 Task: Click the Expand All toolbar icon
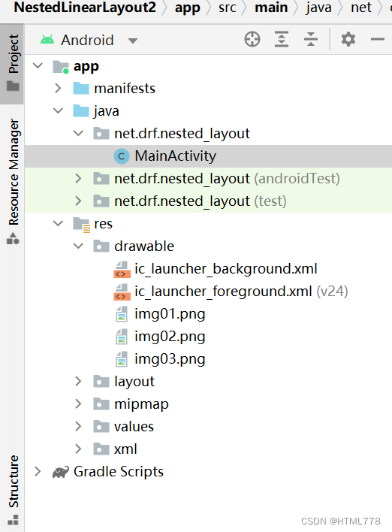click(282, 39)
